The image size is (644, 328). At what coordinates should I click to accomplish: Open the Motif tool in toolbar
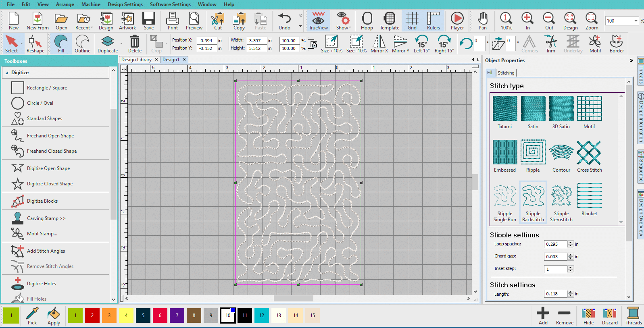click(595, 44)
